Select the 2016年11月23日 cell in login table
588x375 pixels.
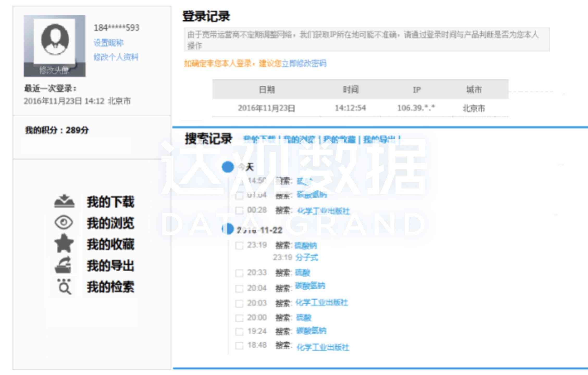266,108
